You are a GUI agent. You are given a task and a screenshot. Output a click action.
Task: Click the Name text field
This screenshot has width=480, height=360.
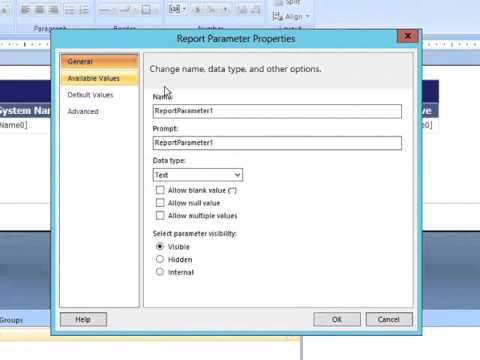277,111
